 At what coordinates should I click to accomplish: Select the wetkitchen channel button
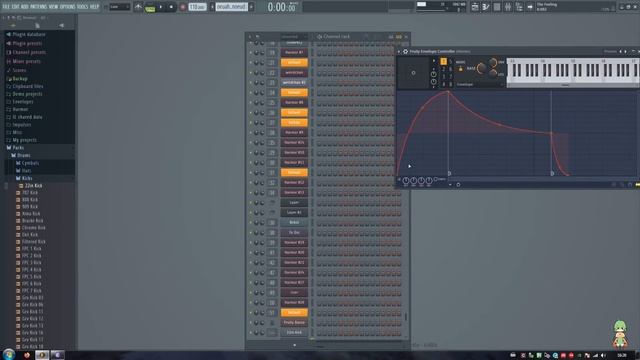pyautogui.click(x=294, y=73)
